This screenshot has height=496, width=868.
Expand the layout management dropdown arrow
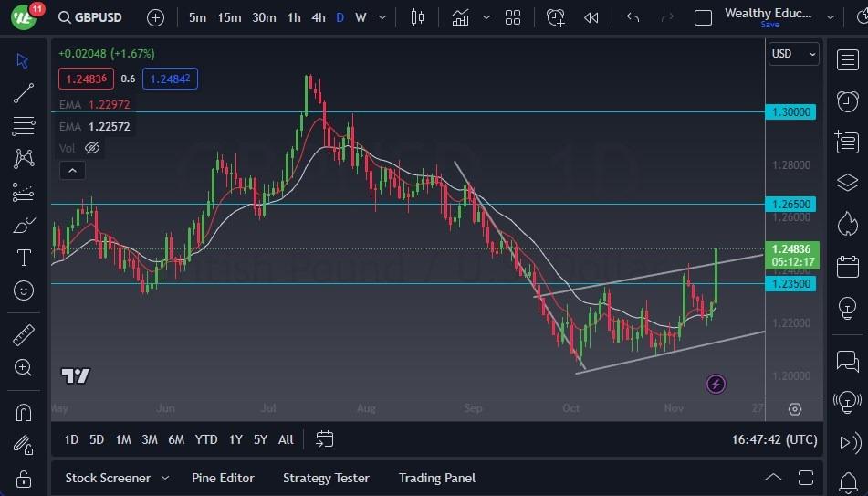831,17
